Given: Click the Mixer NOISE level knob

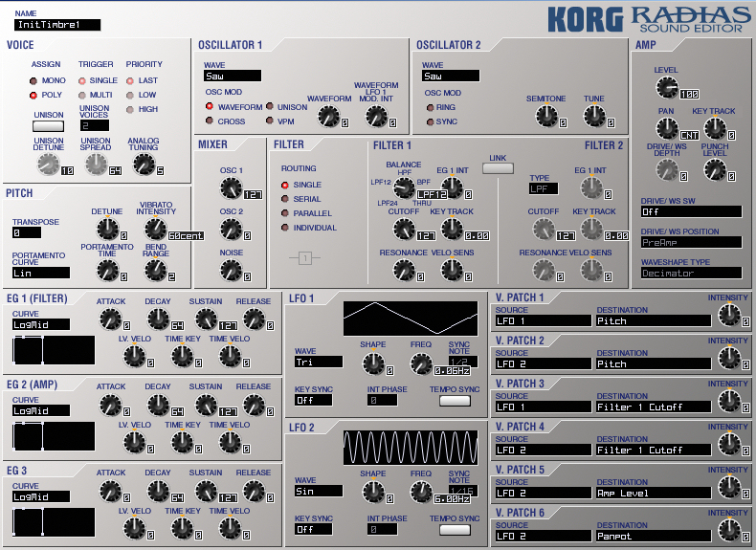Looking at the screenshot, I should point(232,270).
